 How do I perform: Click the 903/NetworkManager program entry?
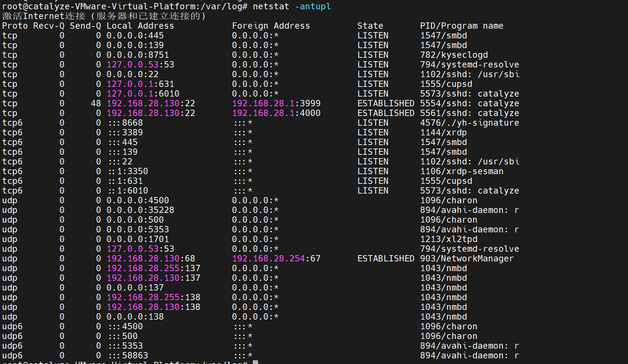point(467,258)
